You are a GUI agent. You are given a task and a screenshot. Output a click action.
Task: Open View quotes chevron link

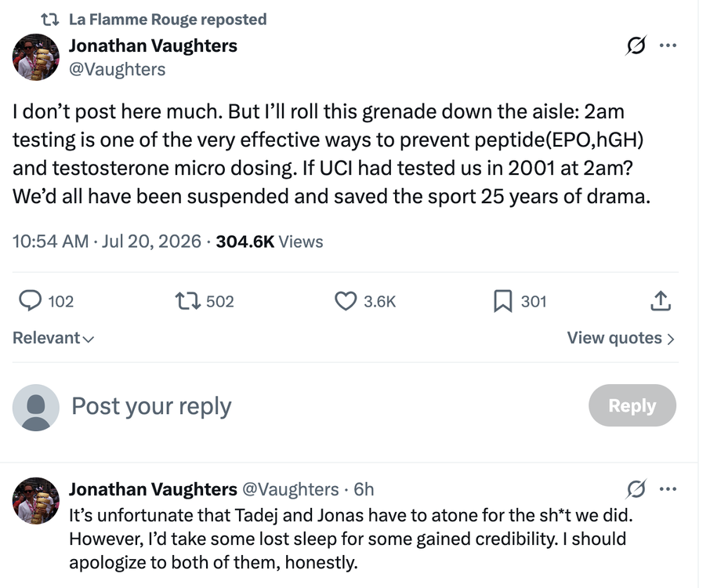pos(621,338)
